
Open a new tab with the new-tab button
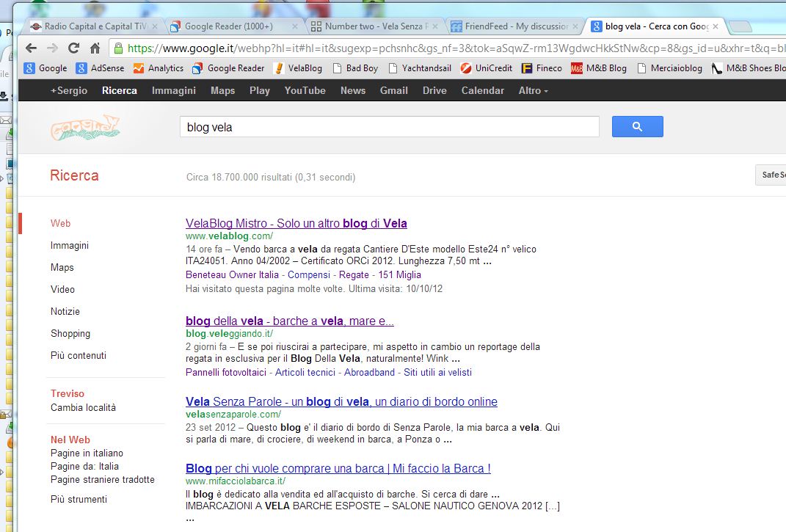click(740, 26)
